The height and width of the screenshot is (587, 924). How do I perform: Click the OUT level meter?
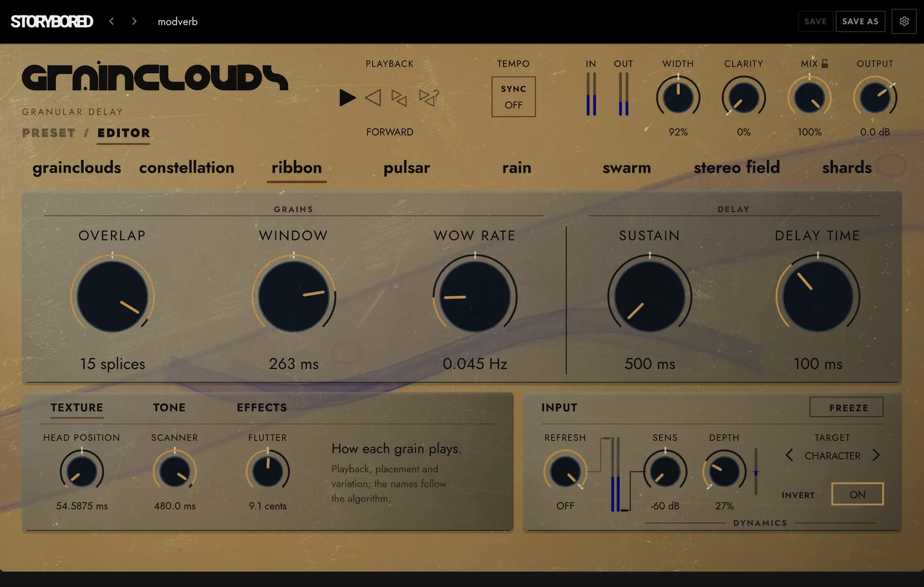coord(624,94)
